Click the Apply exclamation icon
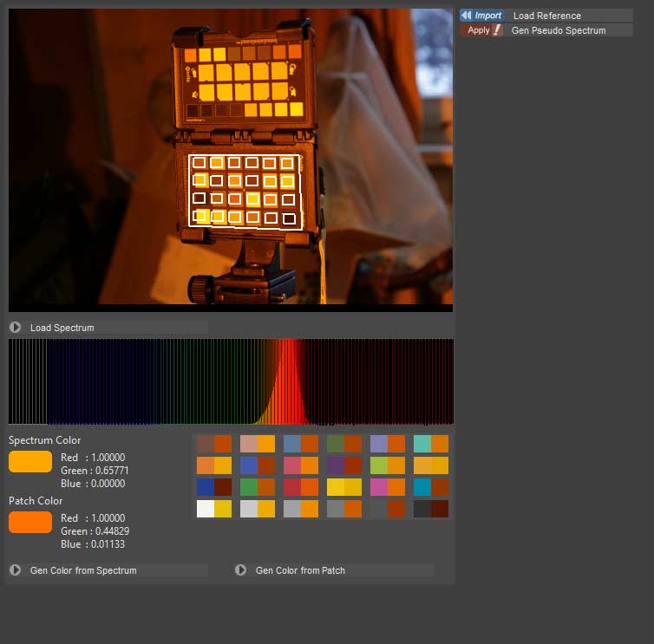This screenshot has width=654, height=644. pyautogui.click(x=497, y=30)
